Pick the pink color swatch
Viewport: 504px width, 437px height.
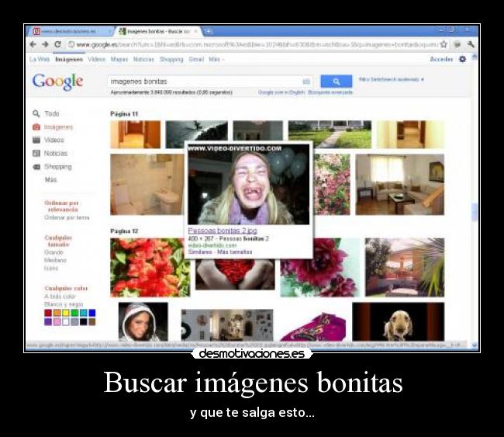[x=57, y=321]
